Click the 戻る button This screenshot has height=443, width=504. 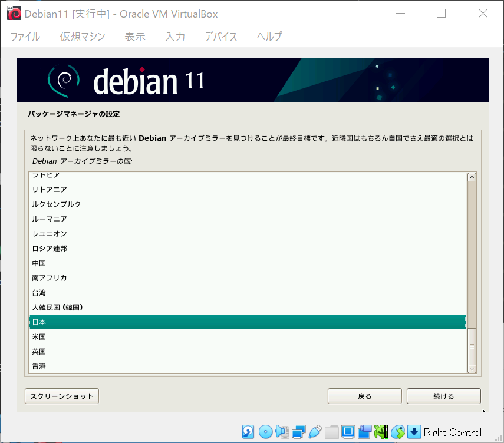(x=364, y=396)
